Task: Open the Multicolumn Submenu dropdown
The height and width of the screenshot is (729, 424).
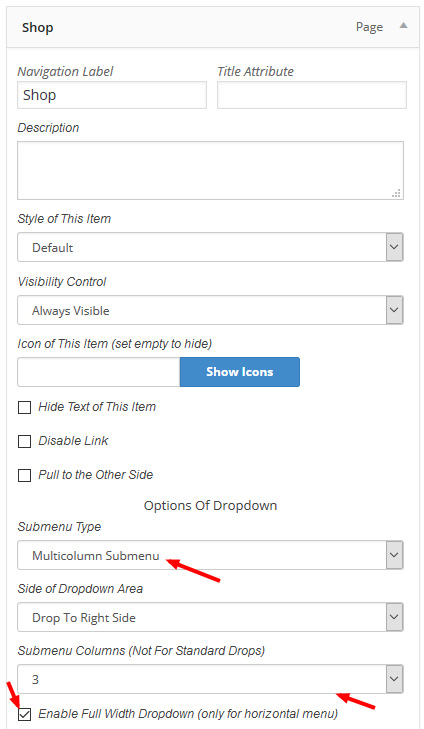Action: [210, 555]
